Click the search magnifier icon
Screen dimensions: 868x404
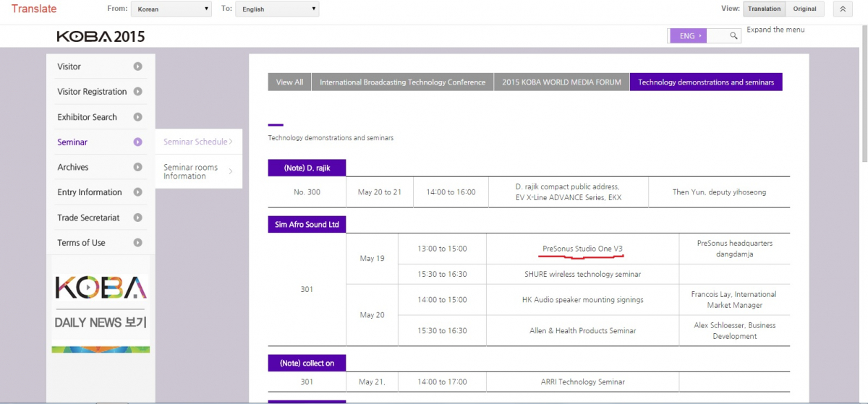(x=733, y=35)
